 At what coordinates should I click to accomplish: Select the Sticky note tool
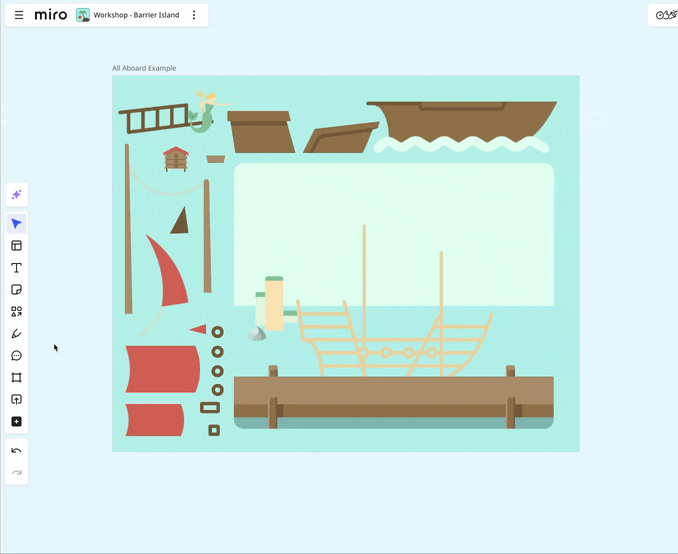pyautogui.click(x=16, y=289)
